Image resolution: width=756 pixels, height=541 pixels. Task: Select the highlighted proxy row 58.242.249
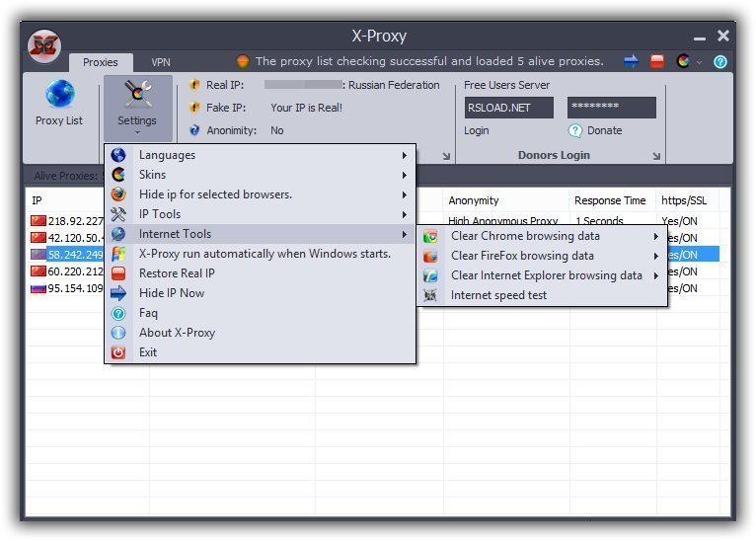click(x=67, y=255)
